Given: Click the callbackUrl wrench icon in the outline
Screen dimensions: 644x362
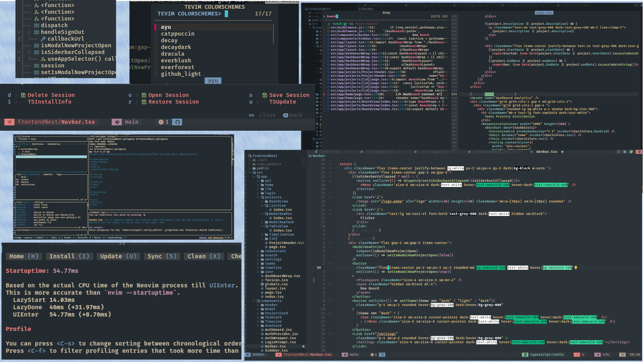Looking at the screenshot, I should (x=43, y=39).
